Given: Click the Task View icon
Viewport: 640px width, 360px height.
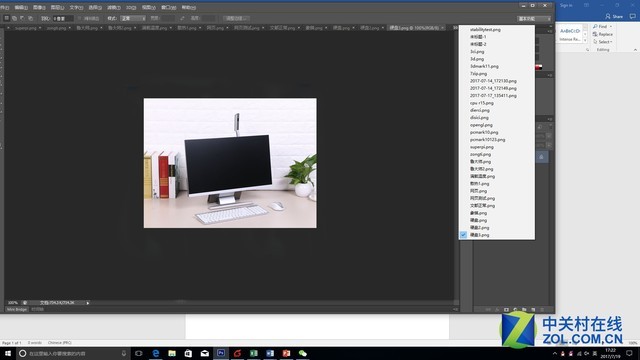Looking at the screenshot, I should coord(139,353).
